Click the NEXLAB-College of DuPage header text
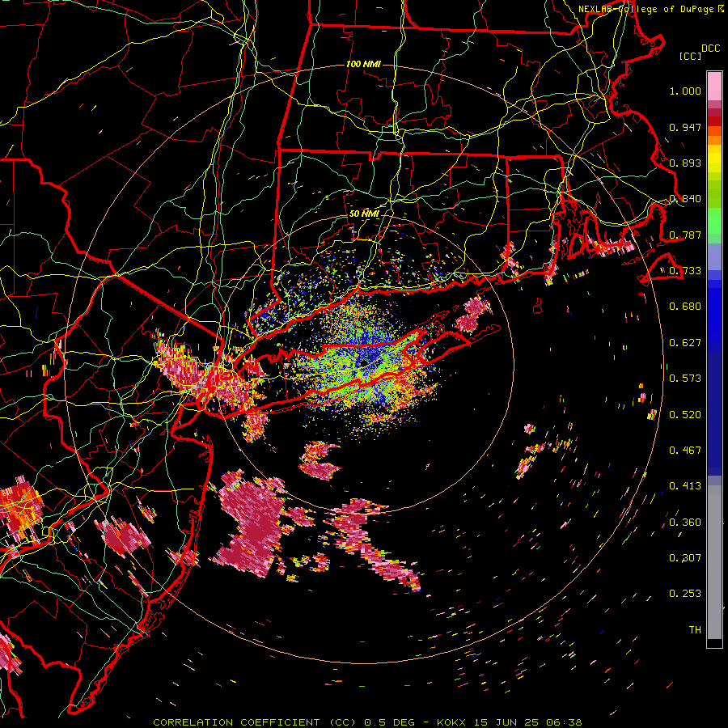This screenshot has width=728, height=728. tap(651, 9)
